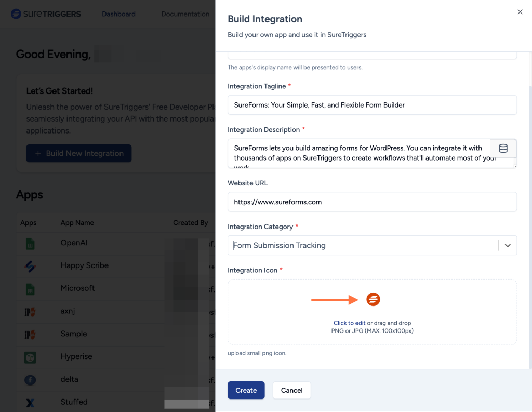Click the Hyperise app icon

30,356
